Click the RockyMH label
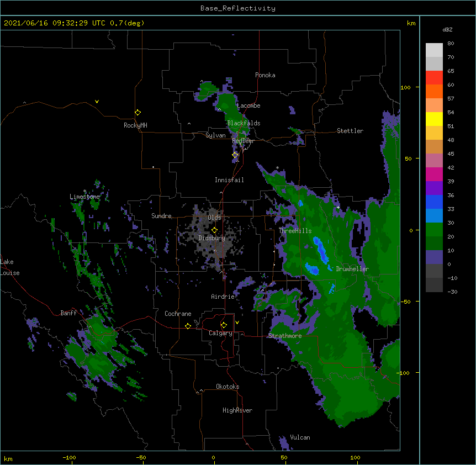Screen dimensions: 476x465 (x=135, y=125)
